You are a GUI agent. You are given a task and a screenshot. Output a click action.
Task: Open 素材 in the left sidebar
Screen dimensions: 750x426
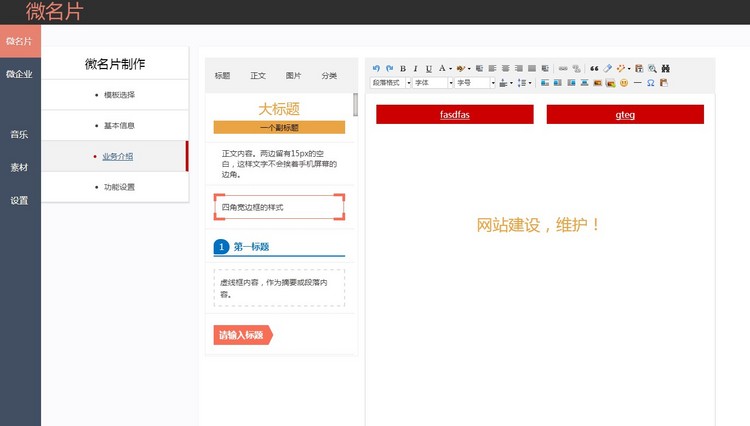click(20, 167)
